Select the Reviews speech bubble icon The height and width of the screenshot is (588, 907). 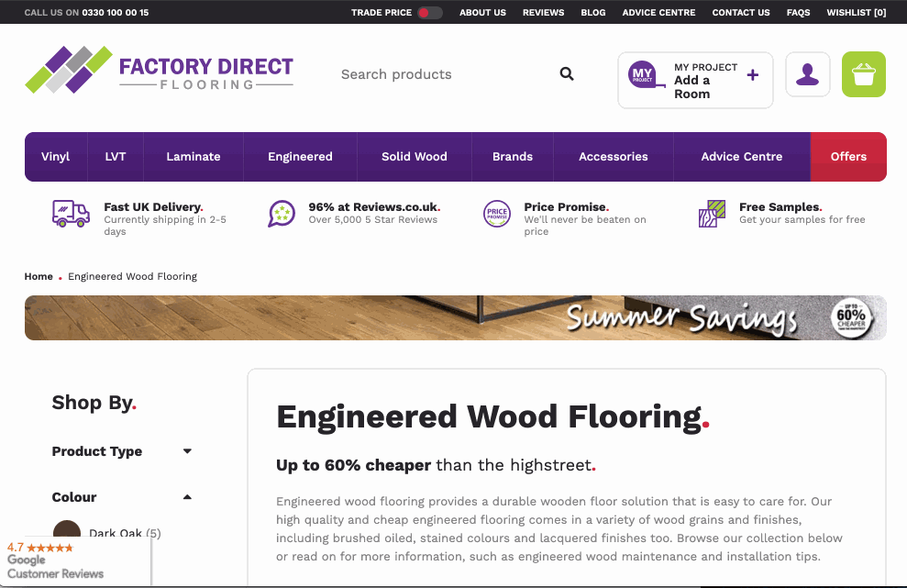coord(282,213)
